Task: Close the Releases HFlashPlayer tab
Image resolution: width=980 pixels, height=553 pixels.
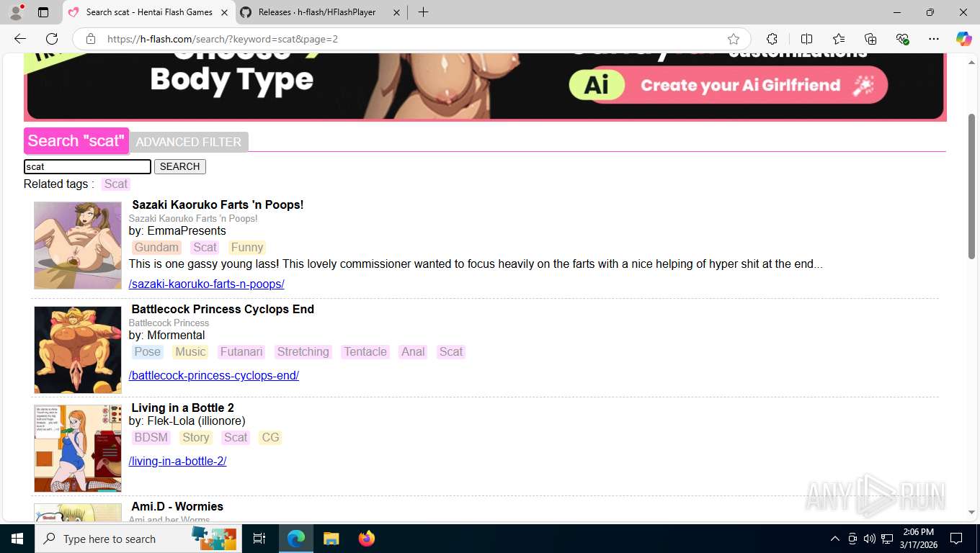Action: (396, 12)
